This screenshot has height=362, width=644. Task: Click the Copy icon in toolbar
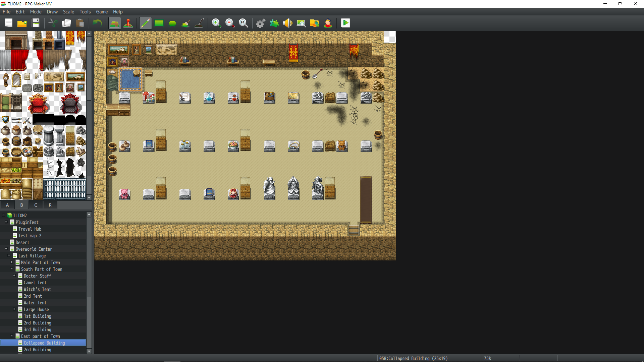[66, 23]
